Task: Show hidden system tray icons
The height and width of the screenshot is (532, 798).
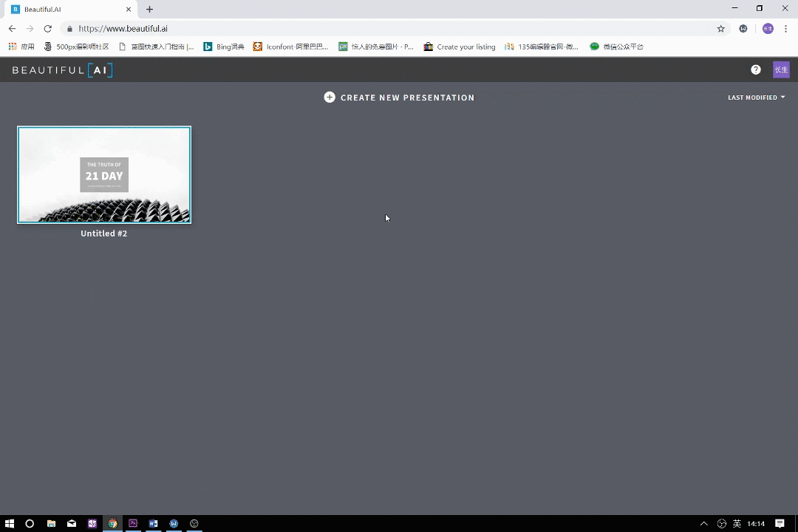Action: 704,523
